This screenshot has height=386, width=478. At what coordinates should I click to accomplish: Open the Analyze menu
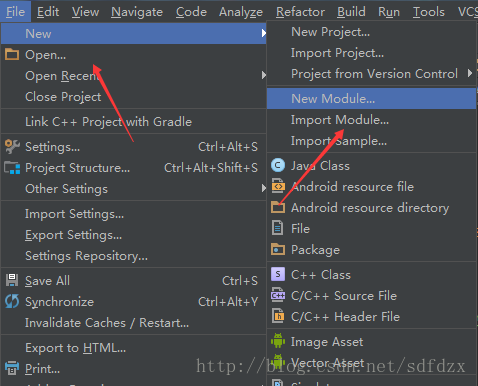241,12
